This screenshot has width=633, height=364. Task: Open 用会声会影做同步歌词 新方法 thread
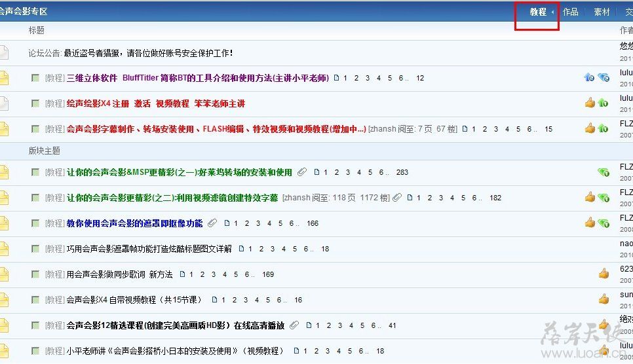click(119, 274)
